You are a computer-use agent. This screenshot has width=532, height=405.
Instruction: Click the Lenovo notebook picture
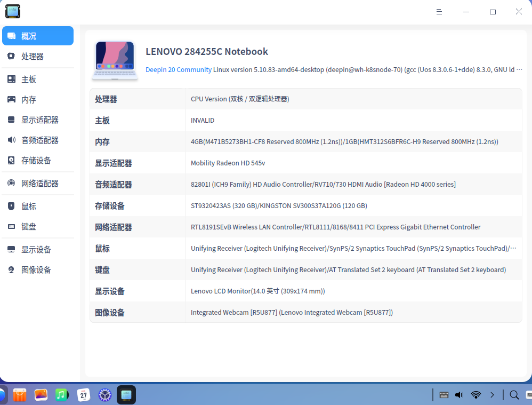(115, 61)
